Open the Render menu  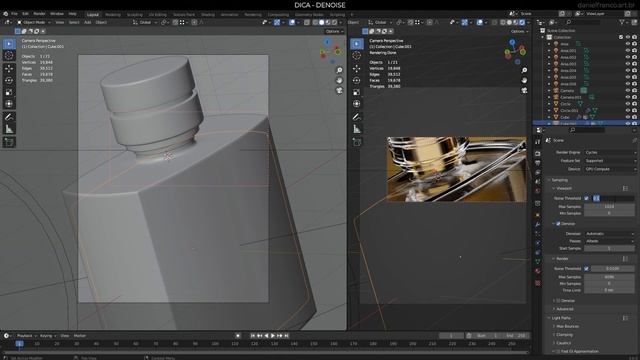click(39, 13)
